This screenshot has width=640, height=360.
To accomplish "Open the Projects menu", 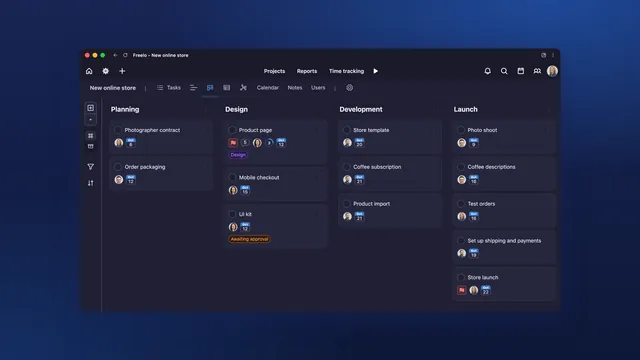I will 274,71.
